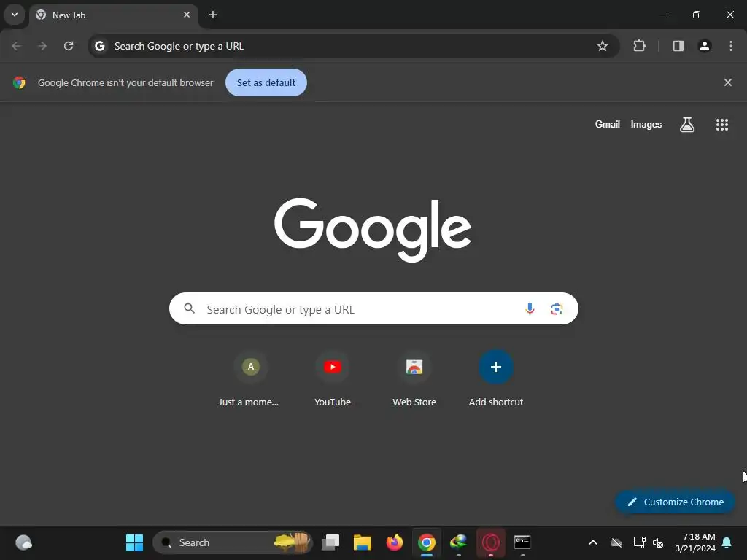Image resolution: width=747 pixels, height=560 pixels.
Task: Open the Chrome three-dot menu
Action: [730, 46]
